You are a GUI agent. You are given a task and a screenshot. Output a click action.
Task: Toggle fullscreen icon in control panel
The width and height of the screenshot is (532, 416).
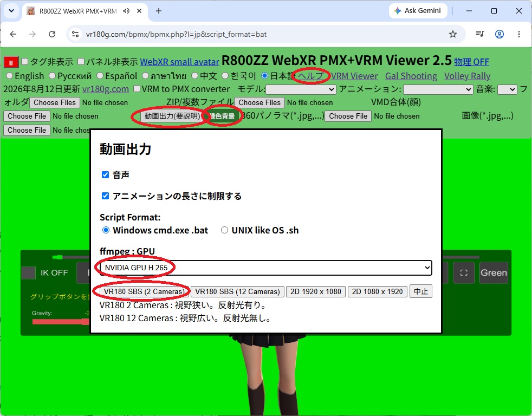pyautogui.click(x=463, y=273)
